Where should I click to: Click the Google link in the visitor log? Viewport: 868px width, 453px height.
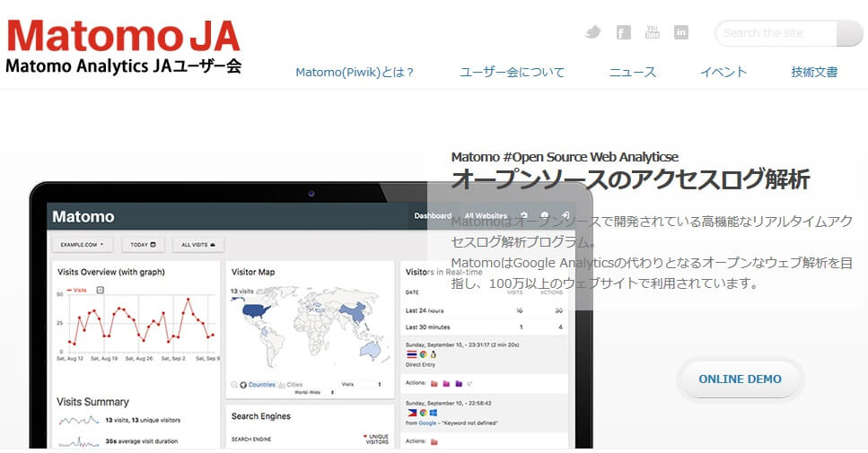(x=427, y=423)
